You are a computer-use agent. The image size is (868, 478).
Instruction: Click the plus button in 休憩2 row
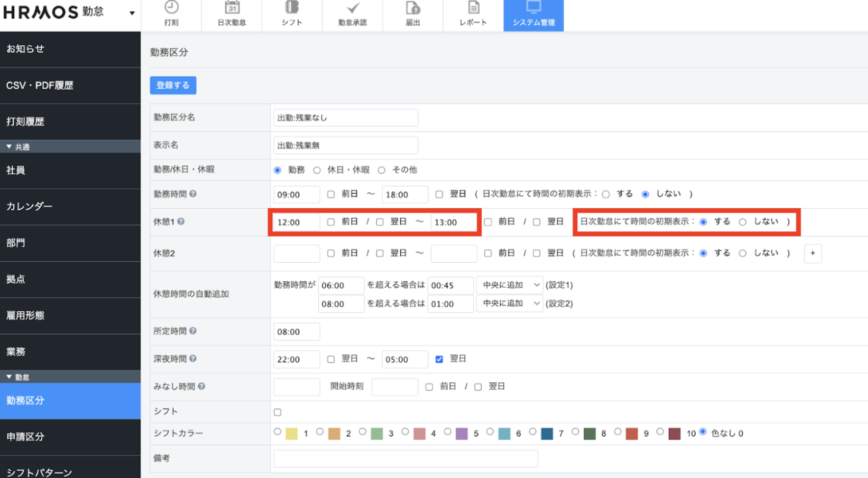[813, 253]
